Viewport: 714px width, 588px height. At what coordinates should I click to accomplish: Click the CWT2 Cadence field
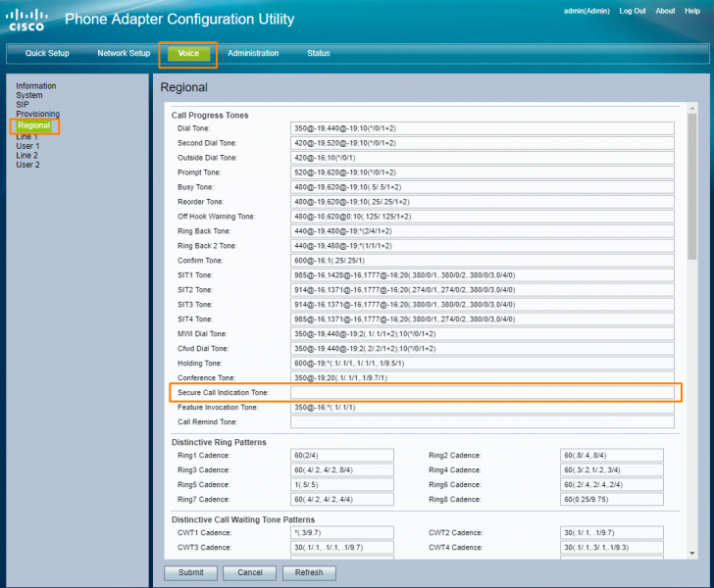(612, 532)
